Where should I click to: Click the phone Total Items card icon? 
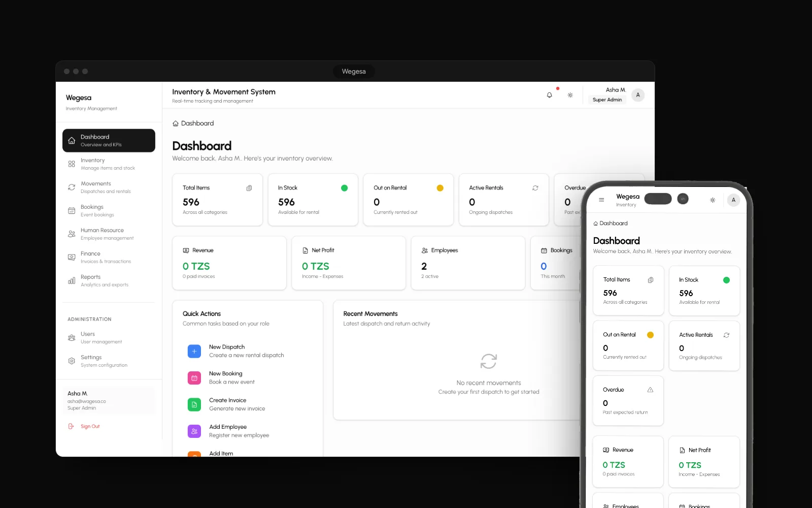(x=650, y=280)
